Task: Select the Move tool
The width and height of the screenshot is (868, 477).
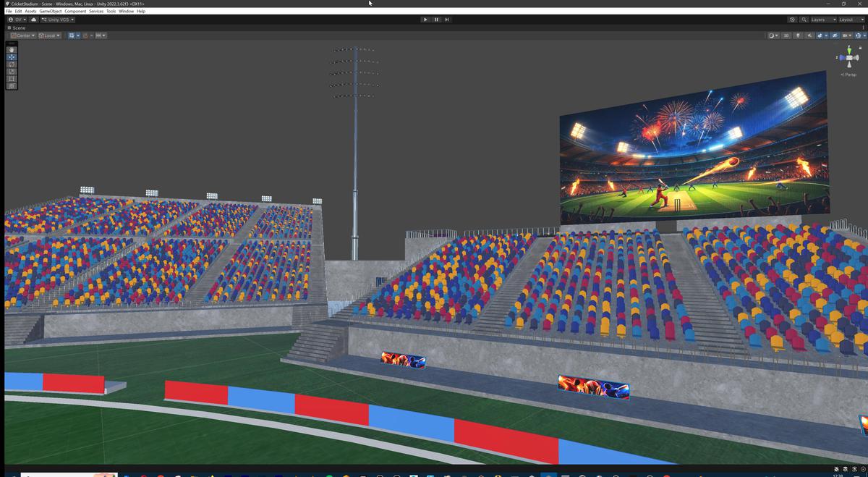Action: coord(12,57)
